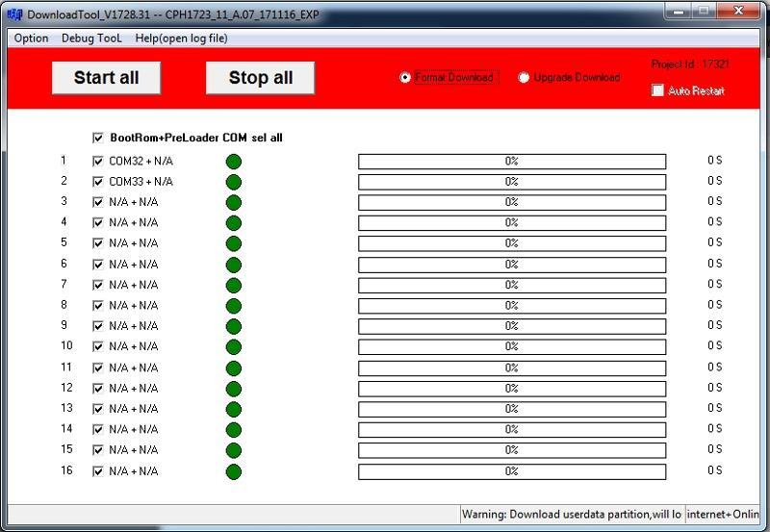The width and height of the screenshot is (770, 532).
Task: Choose the Upgrade Download option
Action: 524,78
